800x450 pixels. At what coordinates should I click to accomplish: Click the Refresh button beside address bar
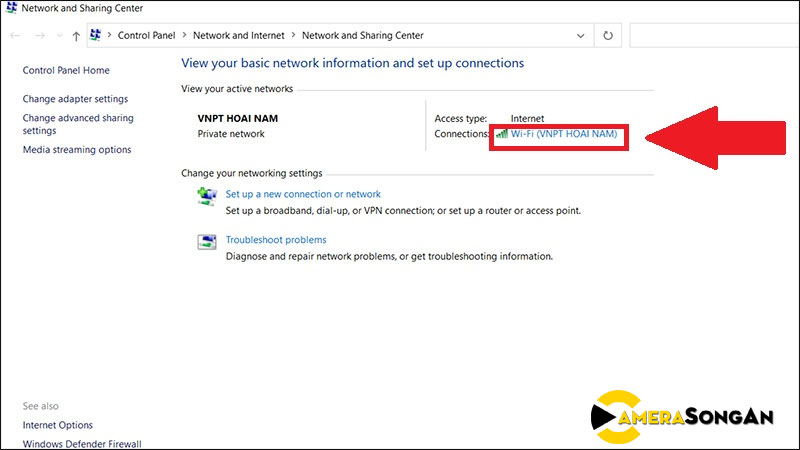point(608,35)
